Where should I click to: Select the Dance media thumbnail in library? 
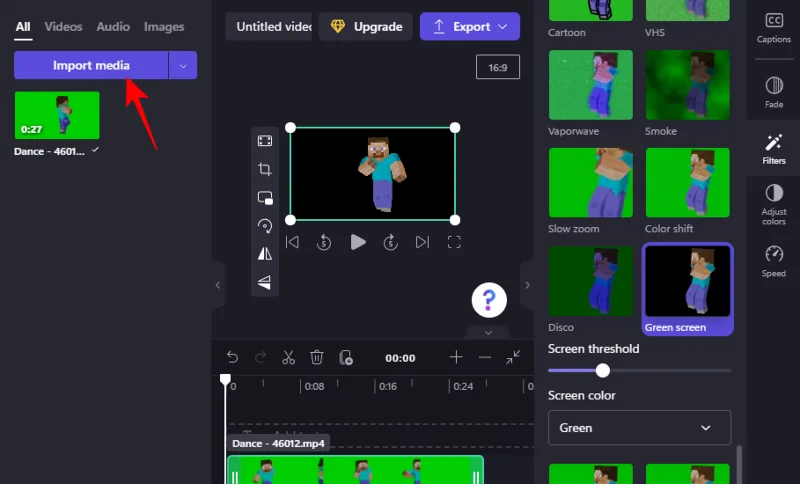click(x=57, y=115)
